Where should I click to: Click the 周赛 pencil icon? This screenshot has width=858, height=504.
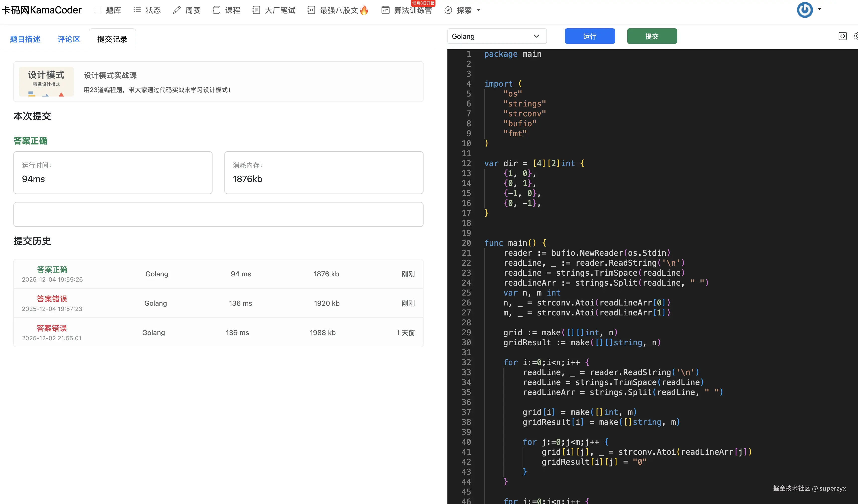coord(177,10)
